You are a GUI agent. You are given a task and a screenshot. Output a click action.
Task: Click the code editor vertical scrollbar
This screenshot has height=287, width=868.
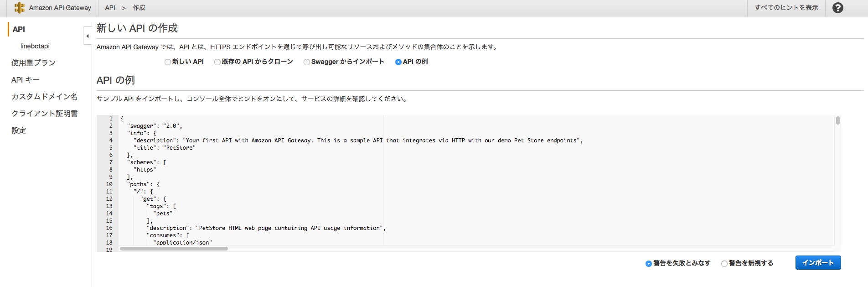[838, 120]
